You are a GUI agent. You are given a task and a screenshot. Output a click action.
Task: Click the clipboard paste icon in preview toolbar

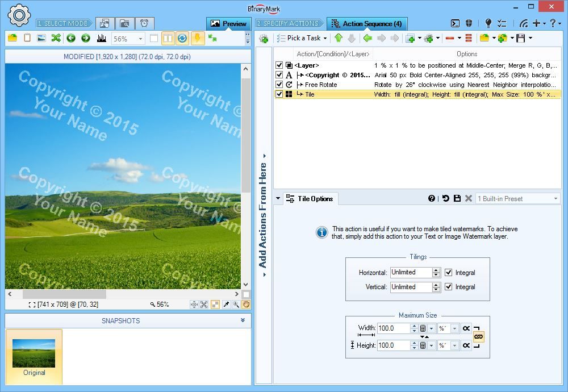pos(27,37)
